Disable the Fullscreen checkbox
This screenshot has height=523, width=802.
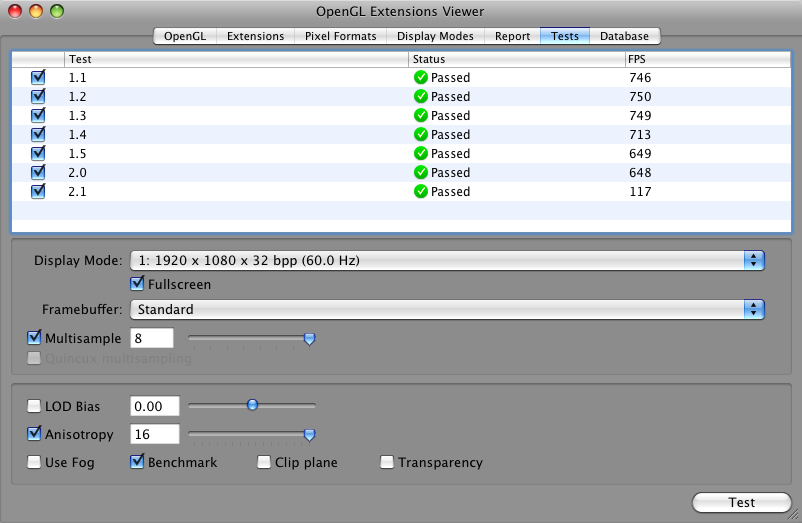[x=137, y=284]
